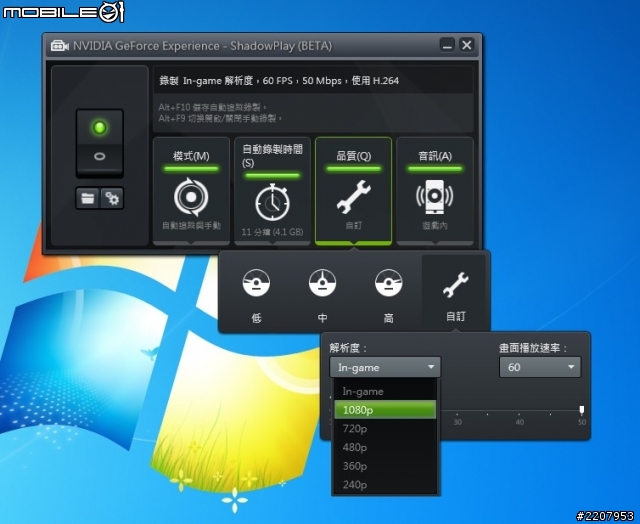The image size is (640, 524).
Task: Open the 品質(Q) wrench panel
Action: click(x=353, y=191)
